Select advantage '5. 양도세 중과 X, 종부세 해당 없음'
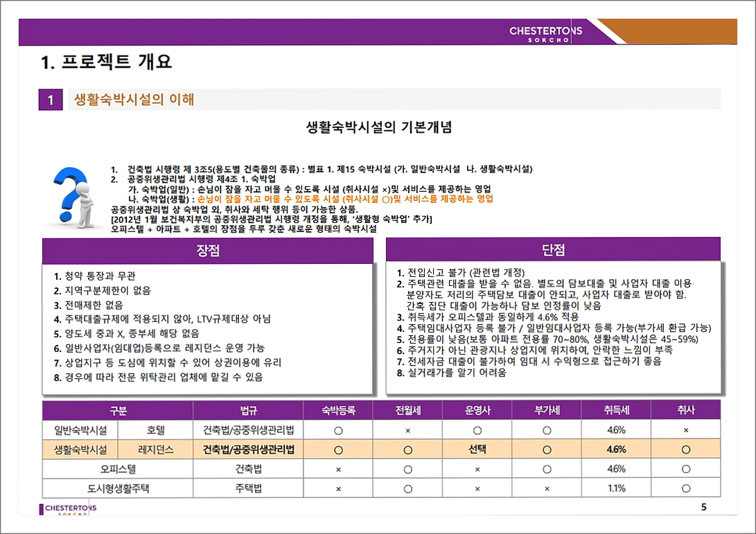Image resolution: width=756 pixels, height=534 pixels. point(126,334)
